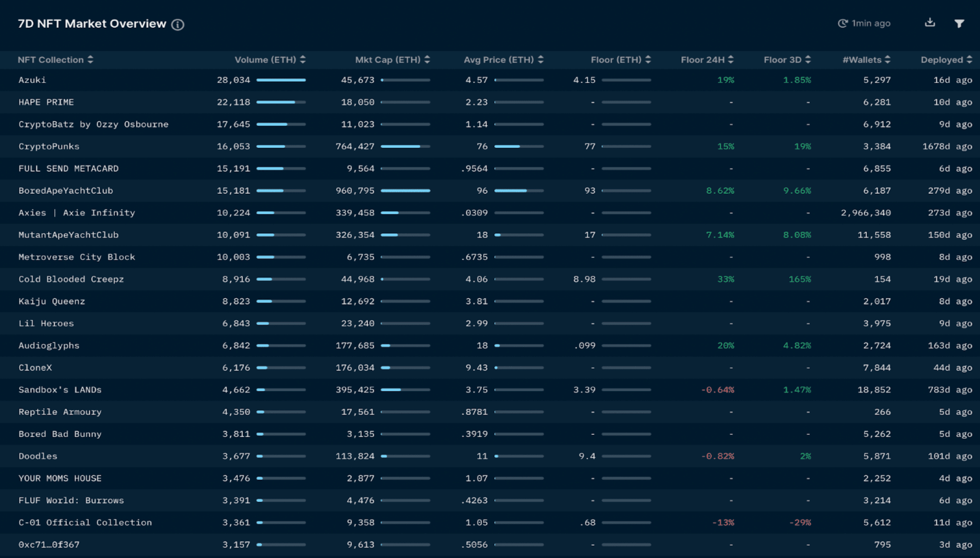Sort by the NFT Collection column arrows
980x558 pixels.
(x=90, y=60)
